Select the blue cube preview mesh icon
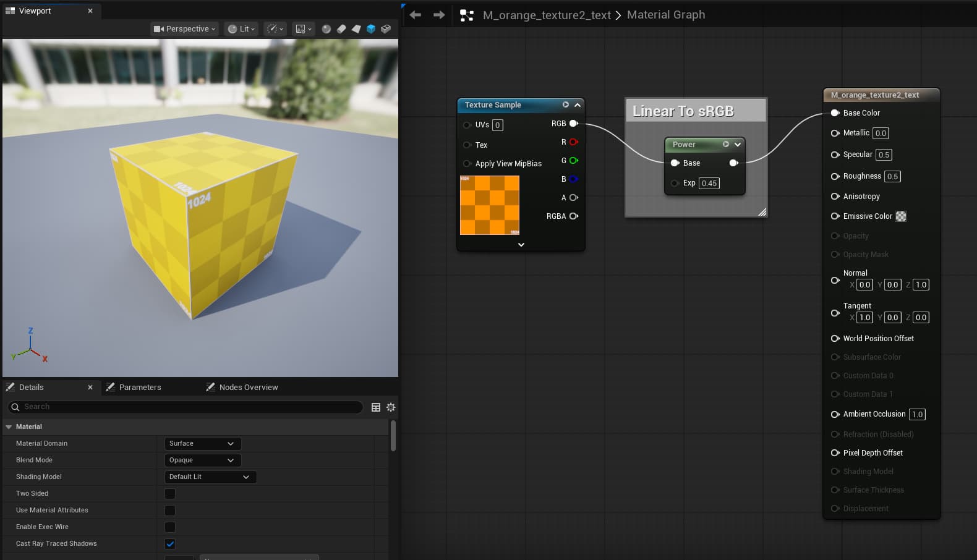Image resolution: width=977 pixels, height=560 pixels. click(x=371, y=29)
